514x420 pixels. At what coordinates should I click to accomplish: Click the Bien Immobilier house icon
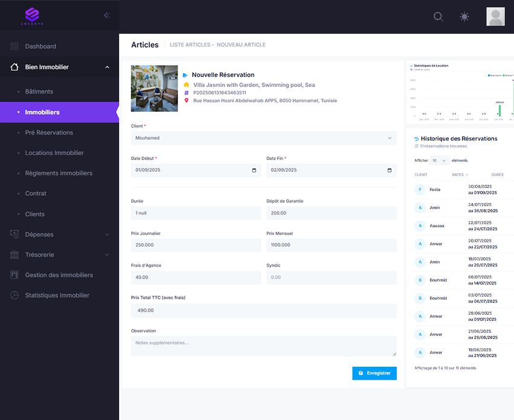[14, 67]
